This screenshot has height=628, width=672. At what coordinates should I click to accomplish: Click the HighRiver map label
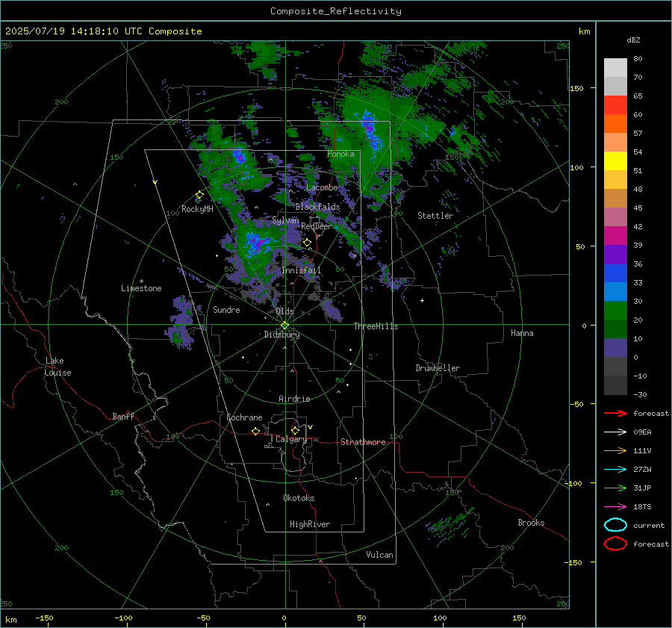(310, 524)
